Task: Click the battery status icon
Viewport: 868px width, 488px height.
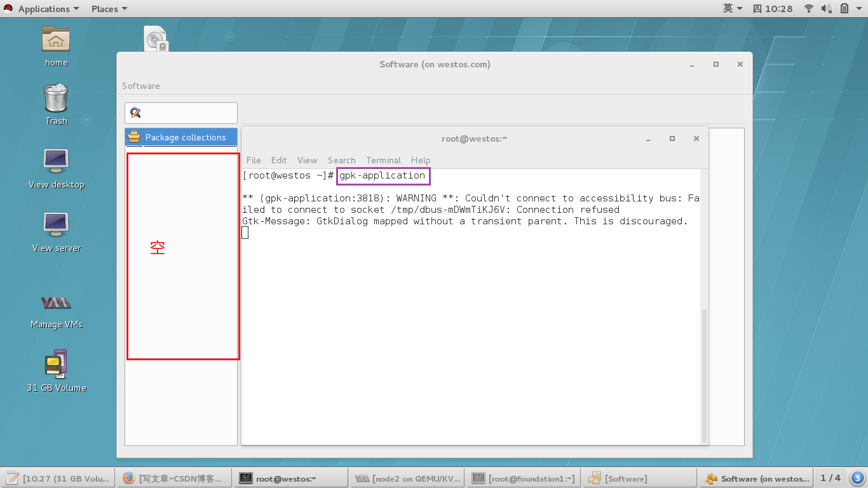Action: tap(844, 8)
